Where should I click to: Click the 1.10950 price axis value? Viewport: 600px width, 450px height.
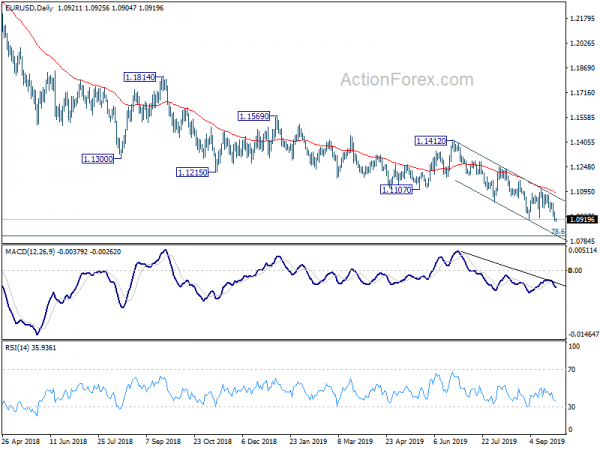pos(582,191)
